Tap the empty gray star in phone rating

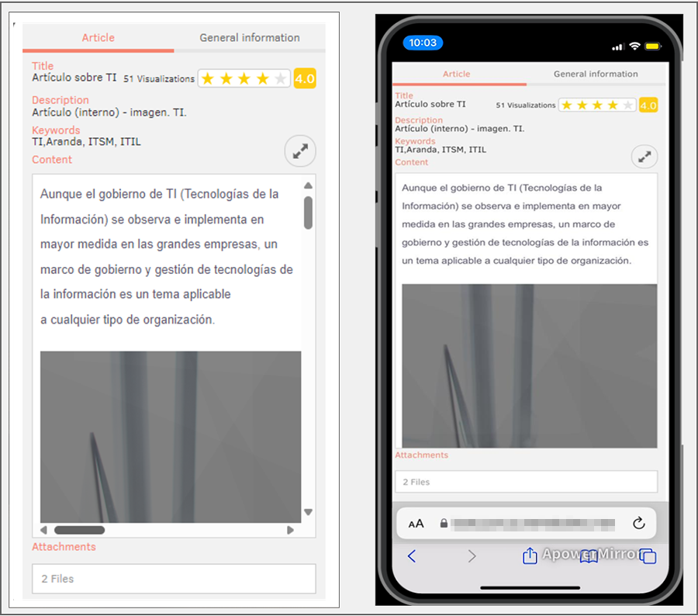(627, 105)
